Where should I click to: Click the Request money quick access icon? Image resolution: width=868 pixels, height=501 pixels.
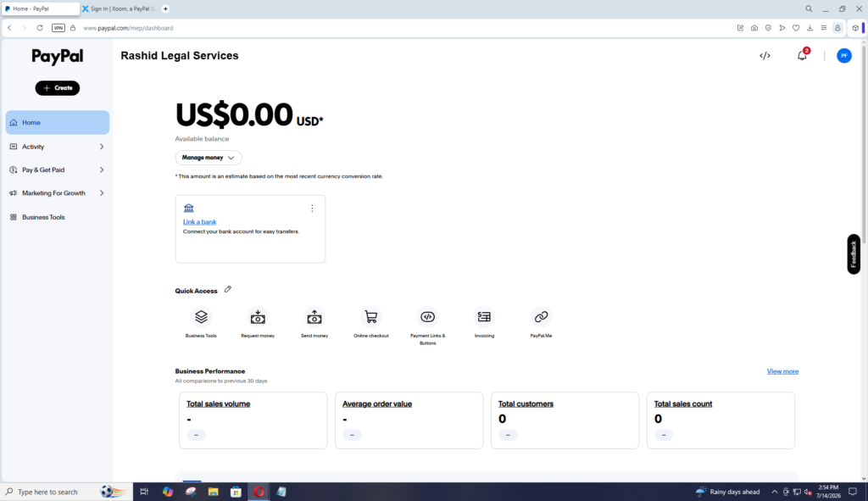coord(258,317)
